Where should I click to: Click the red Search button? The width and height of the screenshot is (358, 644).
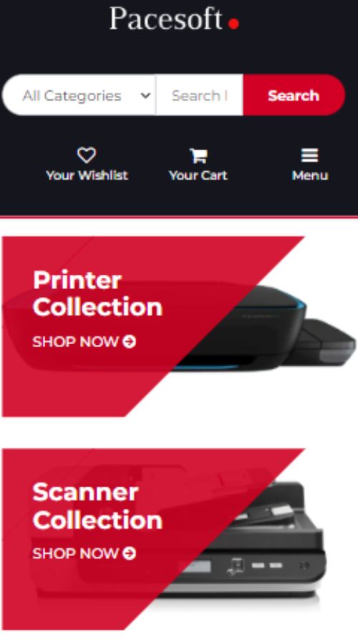coord(294,95)
